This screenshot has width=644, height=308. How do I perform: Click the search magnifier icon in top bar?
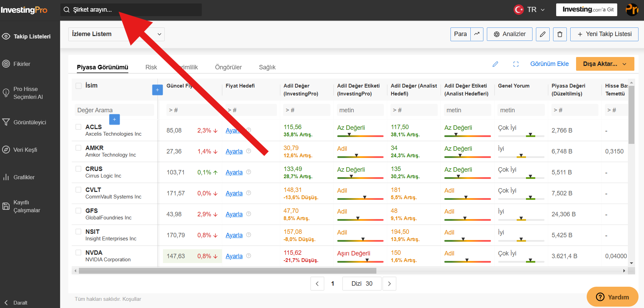67,10
